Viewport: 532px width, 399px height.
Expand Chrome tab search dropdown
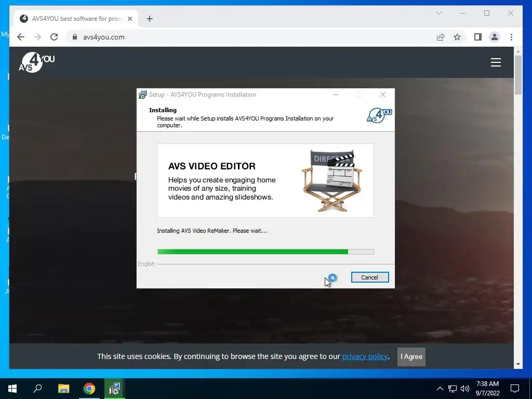(x=438, y=13)
